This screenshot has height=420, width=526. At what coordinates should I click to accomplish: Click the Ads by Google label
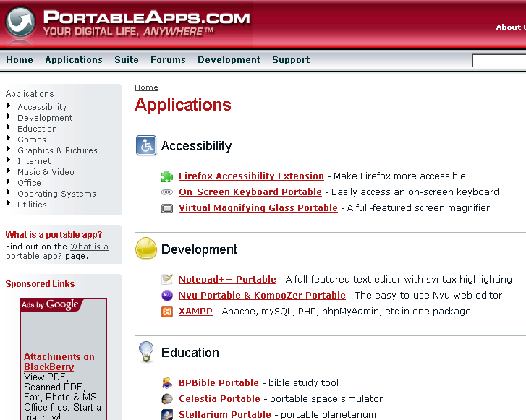(x=50, y=304)
